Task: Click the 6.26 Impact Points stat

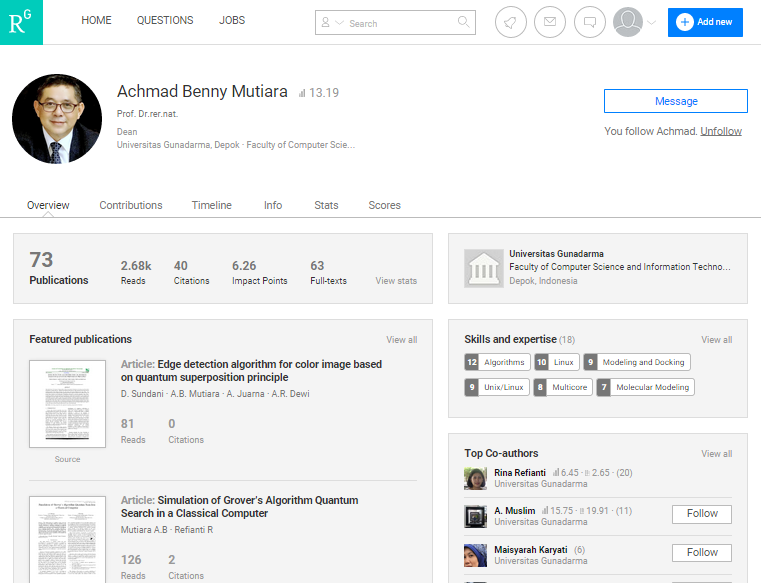Action: [x=260, y=272]
